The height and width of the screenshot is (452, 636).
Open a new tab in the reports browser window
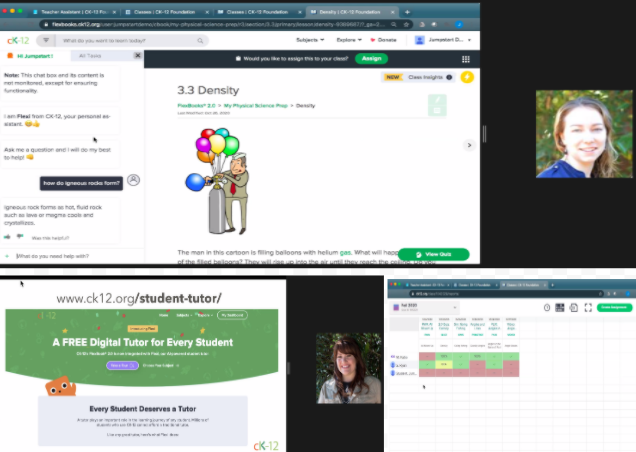point(552,285)
